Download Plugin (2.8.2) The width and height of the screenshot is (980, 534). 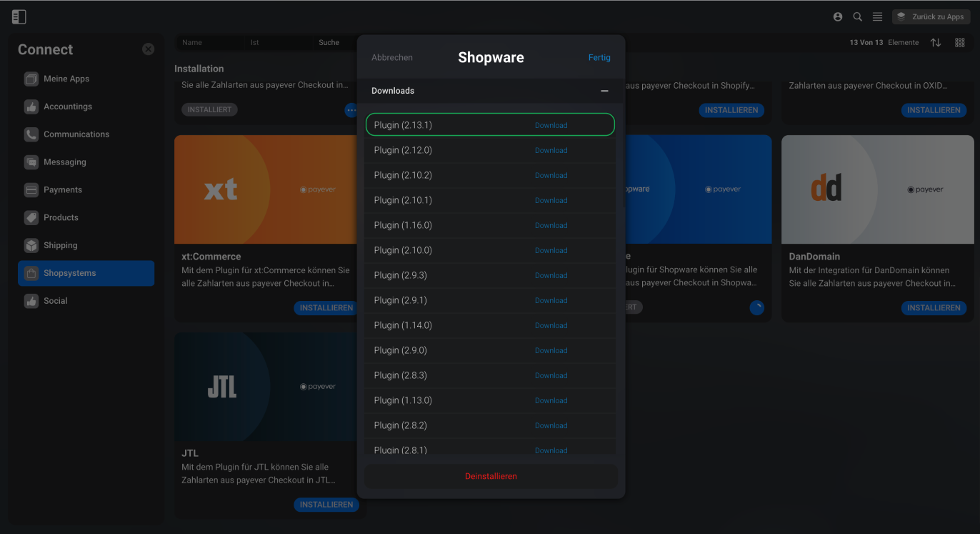pos(551,425)
